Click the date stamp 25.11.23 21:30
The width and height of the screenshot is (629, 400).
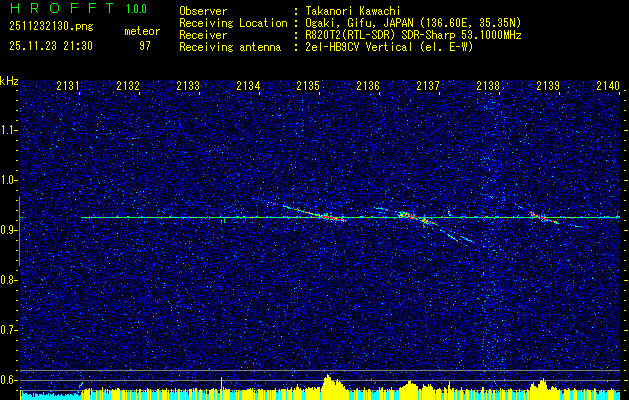51,46
